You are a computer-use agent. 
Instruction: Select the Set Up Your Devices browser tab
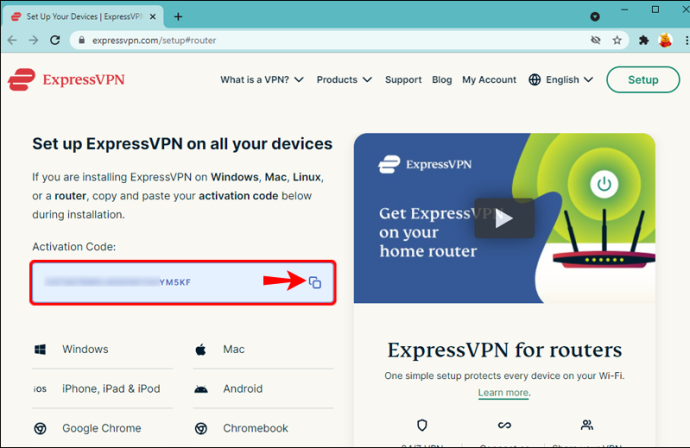[84, 17]
